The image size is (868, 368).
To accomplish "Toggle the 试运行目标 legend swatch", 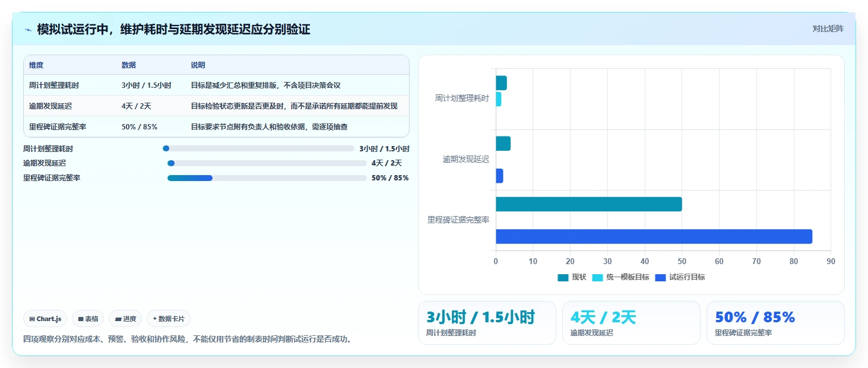I will coord(660,277).
